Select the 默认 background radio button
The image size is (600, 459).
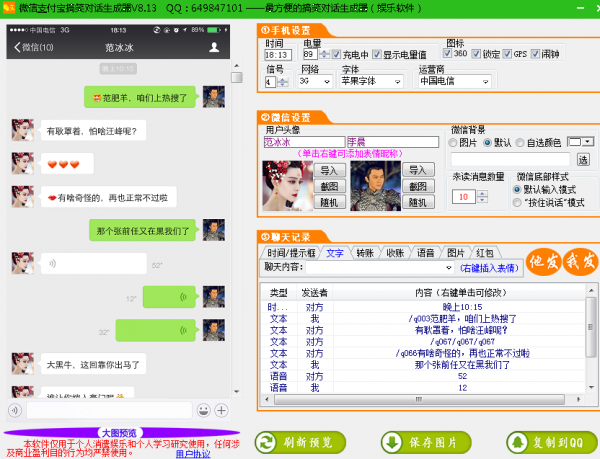click(487, 143)
